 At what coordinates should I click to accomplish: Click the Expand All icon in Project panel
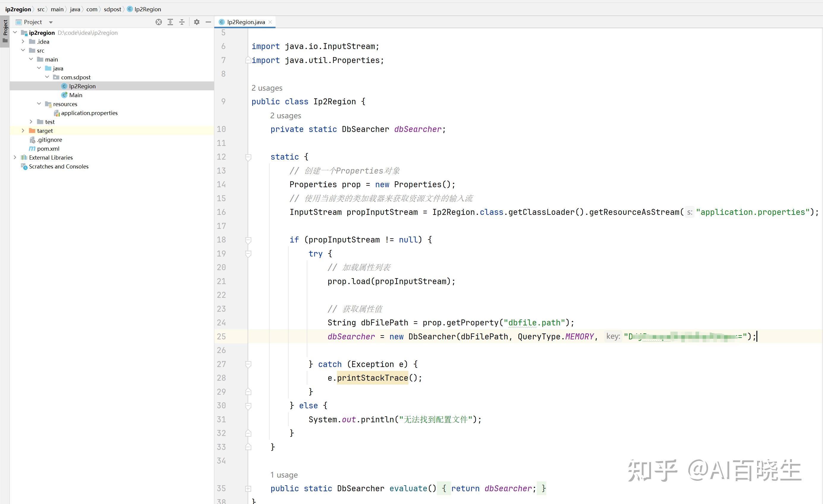tap(170, 22)
